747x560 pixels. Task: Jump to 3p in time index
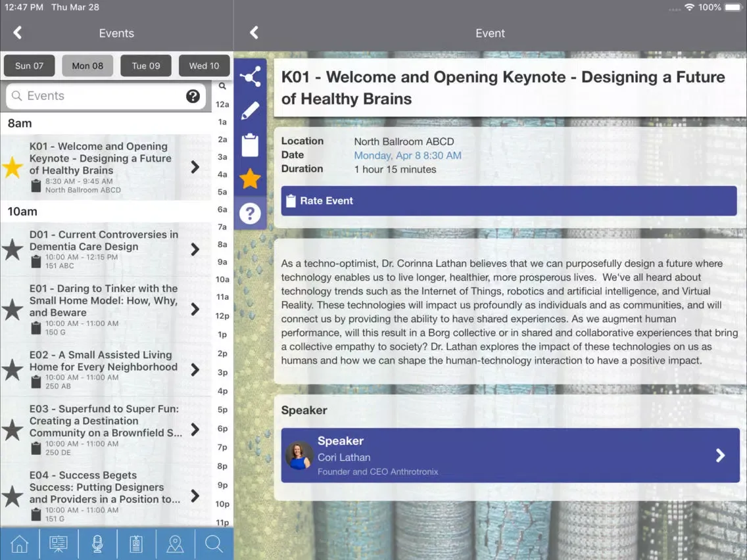click(x=222, y=373)
